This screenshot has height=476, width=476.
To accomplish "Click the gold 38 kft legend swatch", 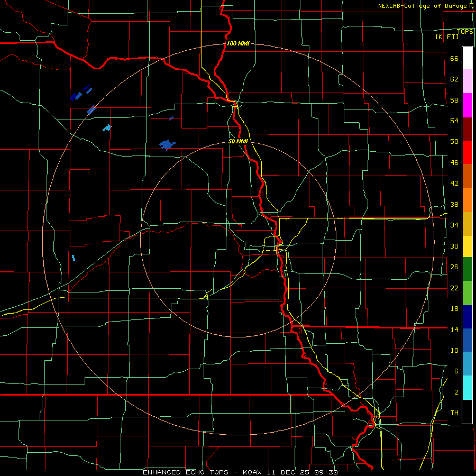I will [x=467, y=224].
